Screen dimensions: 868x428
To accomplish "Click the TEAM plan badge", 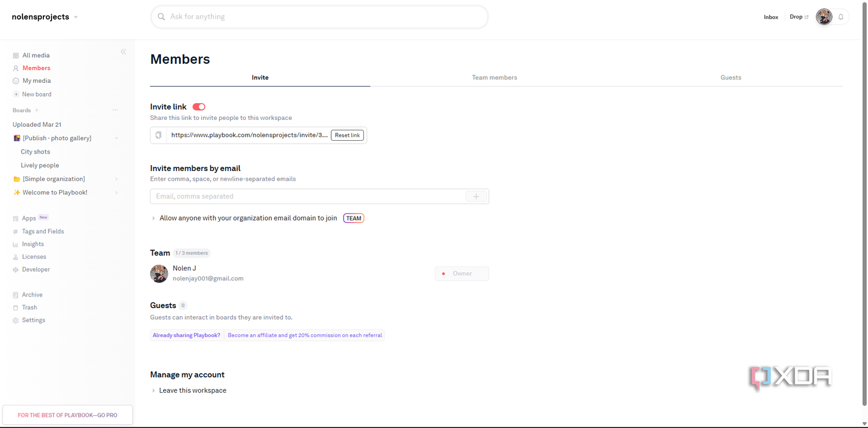I will [354, 218].
